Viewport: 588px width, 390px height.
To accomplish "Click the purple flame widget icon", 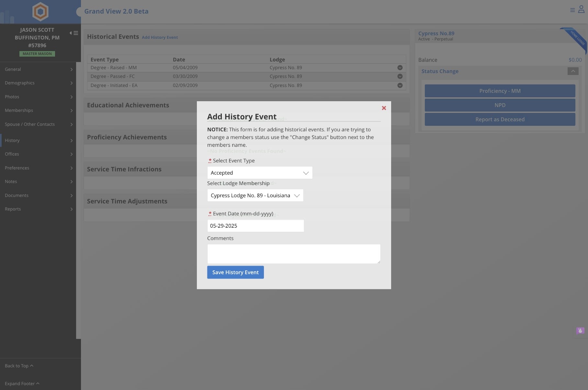I will pyautogui.click(x=580, y=330).
